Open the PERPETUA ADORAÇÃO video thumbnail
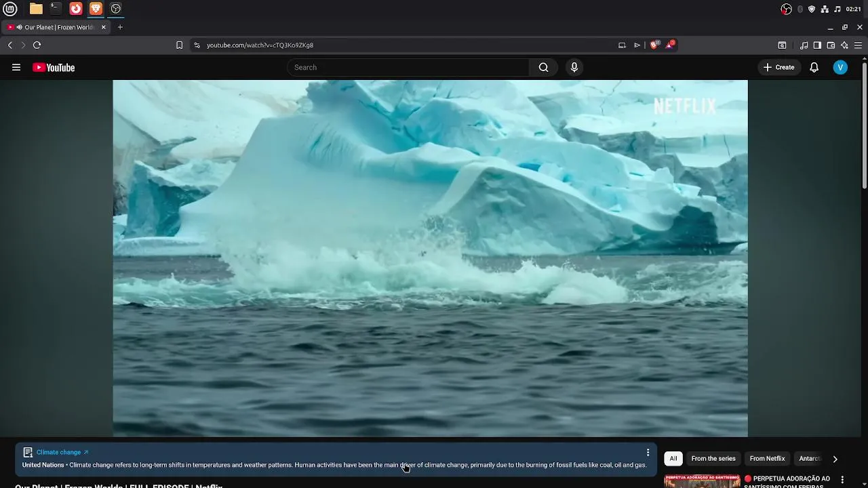Viewport: 868px width, 488px height. (x=702, y=481)
